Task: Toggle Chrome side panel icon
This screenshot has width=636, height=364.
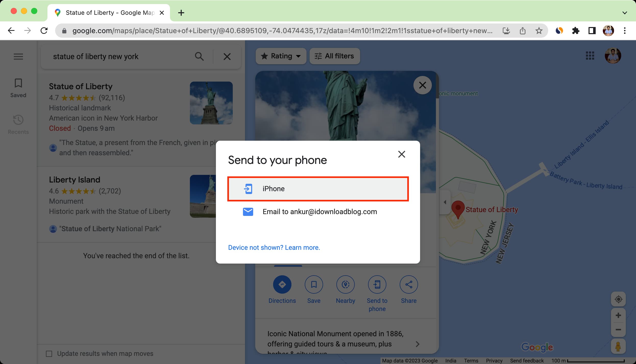Action: (592, 31)
